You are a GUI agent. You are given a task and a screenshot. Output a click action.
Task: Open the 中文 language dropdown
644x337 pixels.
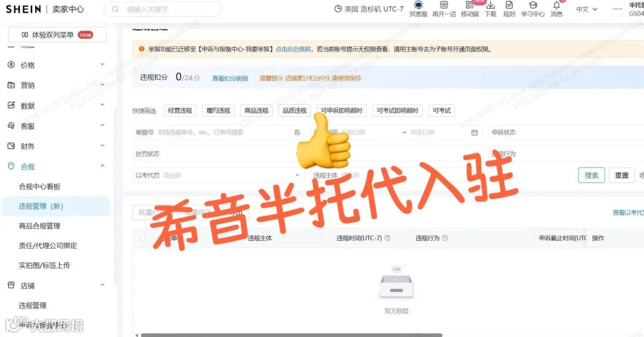pos(587,9)
